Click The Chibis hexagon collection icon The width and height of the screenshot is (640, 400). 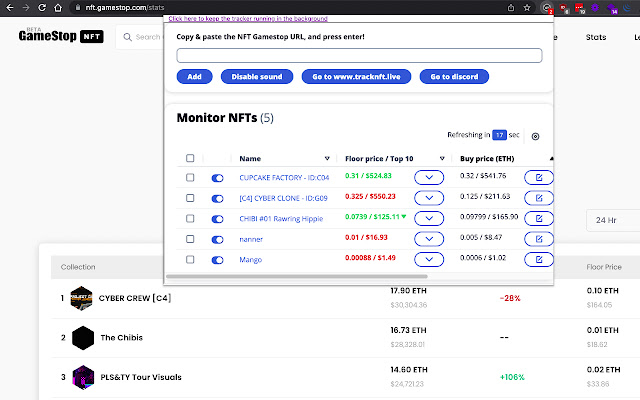click(82, 337)
